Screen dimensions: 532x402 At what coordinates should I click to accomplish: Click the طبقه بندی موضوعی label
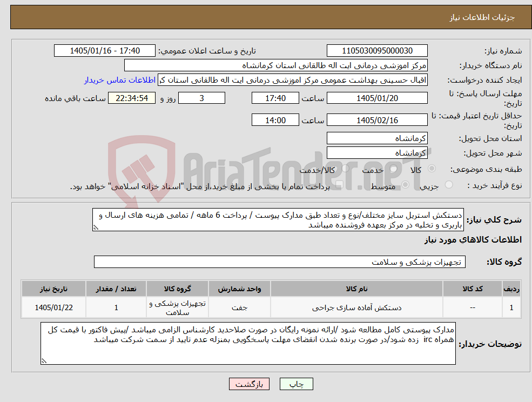point(486,169)
